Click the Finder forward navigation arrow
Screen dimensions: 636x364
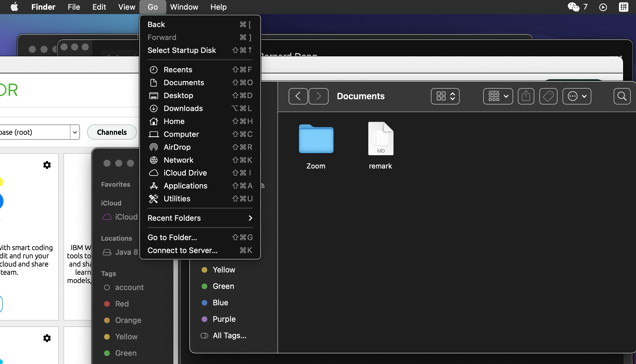(x=319, y=96)
